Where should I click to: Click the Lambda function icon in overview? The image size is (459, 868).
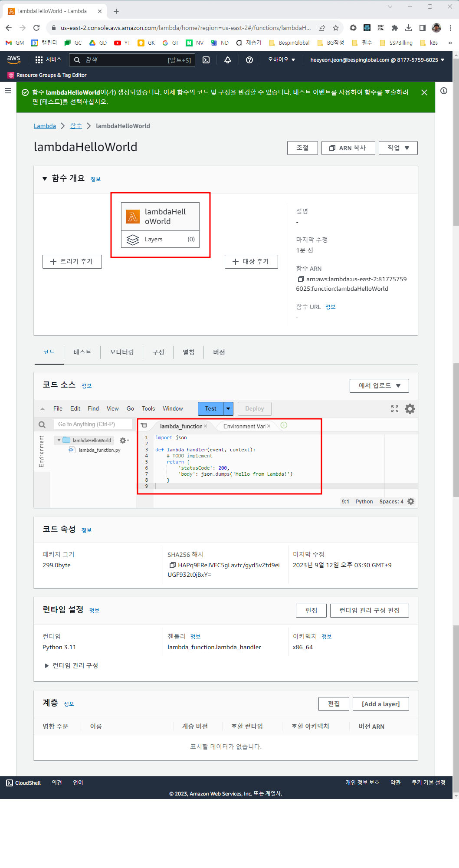[133, 216]
